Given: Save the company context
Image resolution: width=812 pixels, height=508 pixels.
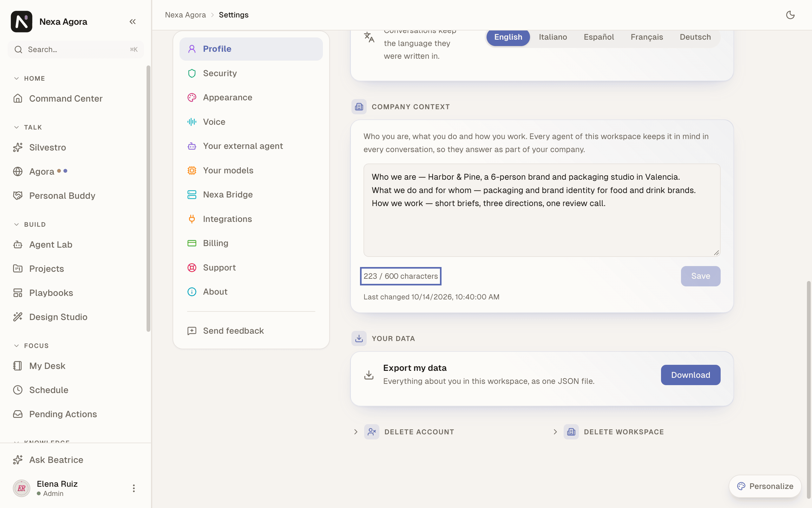Looking at the screenshot, I should [x=701, y=276].
